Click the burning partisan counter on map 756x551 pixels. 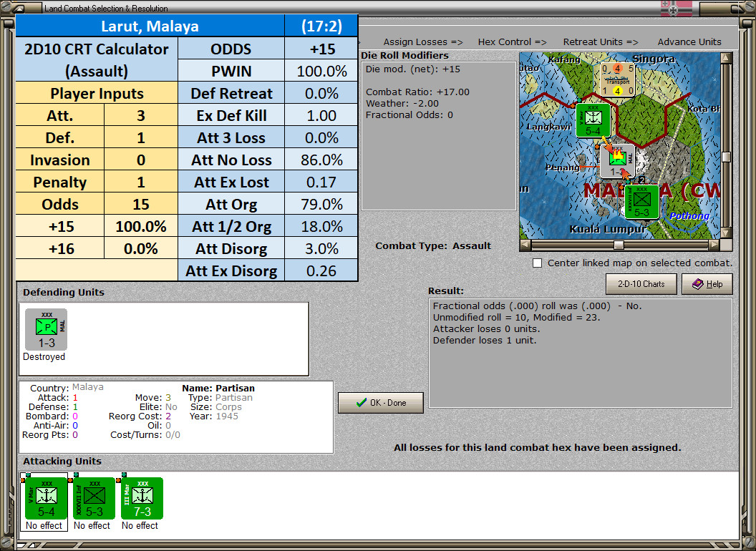click(616, 161)
